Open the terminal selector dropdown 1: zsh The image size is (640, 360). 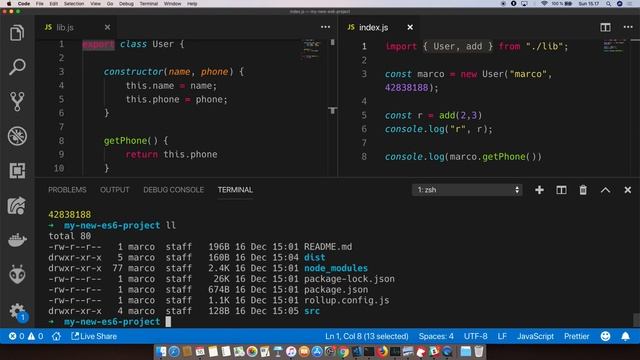(467, 190)
